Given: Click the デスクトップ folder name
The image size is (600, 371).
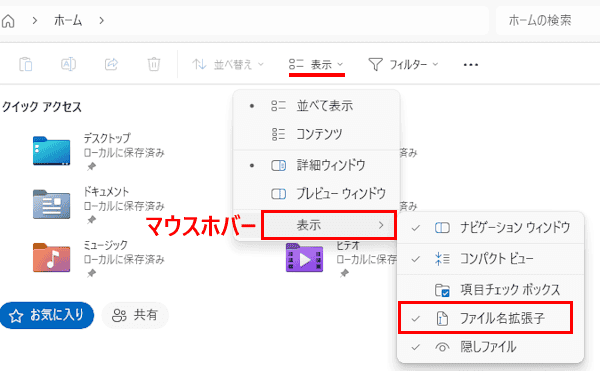Looking at the screenshot, I should coord(107,138).
